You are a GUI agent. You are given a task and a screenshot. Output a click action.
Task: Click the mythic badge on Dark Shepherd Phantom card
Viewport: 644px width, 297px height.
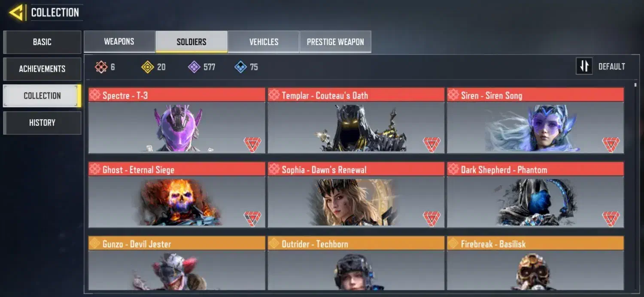pyautogui.click(x=611, y=218)
